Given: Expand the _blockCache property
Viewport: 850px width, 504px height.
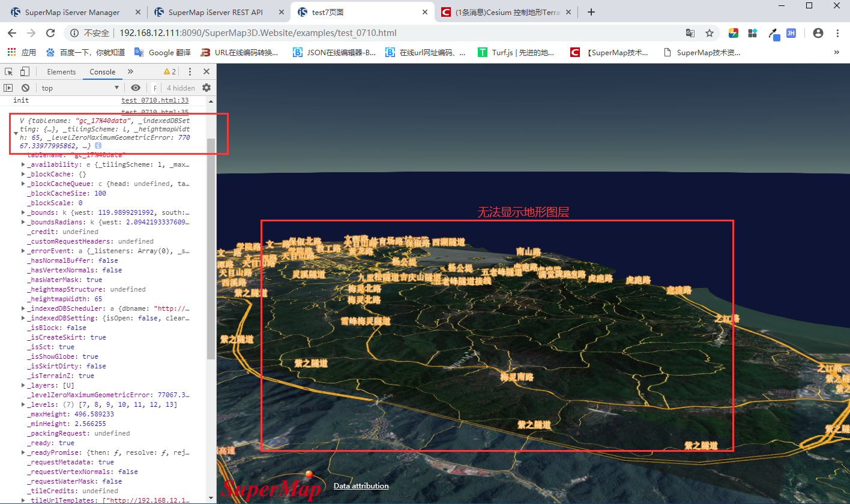Looking at the screenshot, I should pos(23,174).
